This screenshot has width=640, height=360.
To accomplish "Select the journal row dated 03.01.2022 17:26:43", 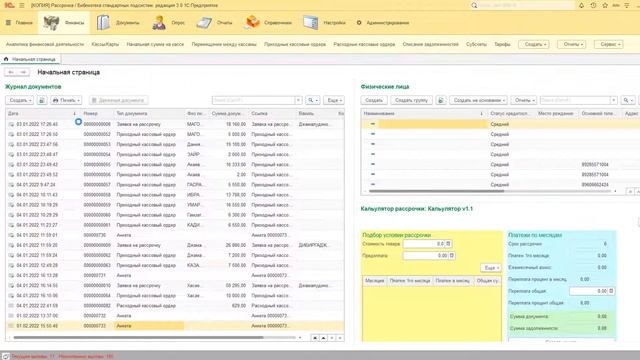I will click(x=175, y=124).
